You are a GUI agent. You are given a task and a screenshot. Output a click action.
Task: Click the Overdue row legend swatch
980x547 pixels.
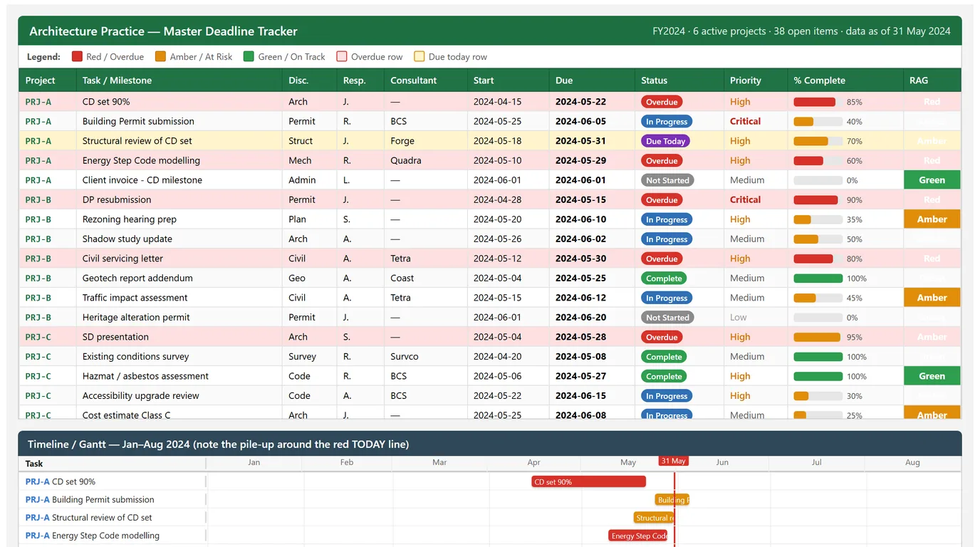click(342, 57)
